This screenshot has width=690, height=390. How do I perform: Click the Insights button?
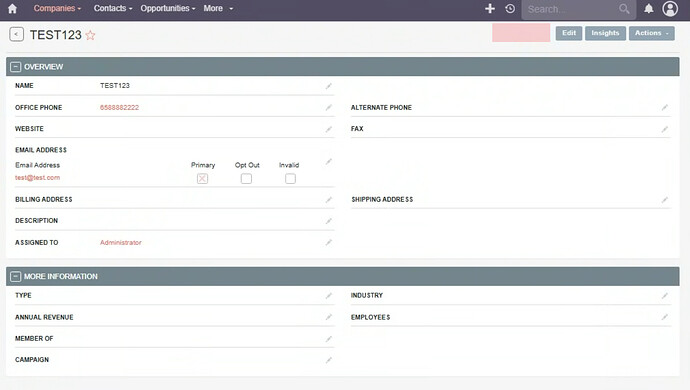[606, 33]
